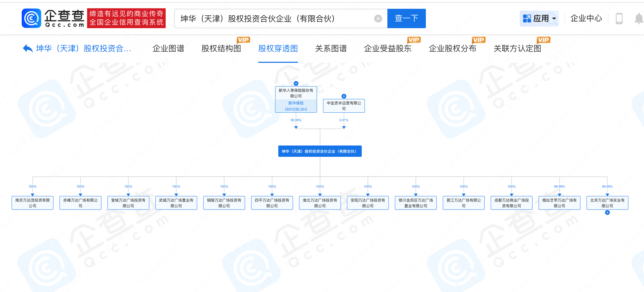Select the central 坤华（天津）股权投资合伙企业 node
The image size is (644, 292).
(320, 151)
